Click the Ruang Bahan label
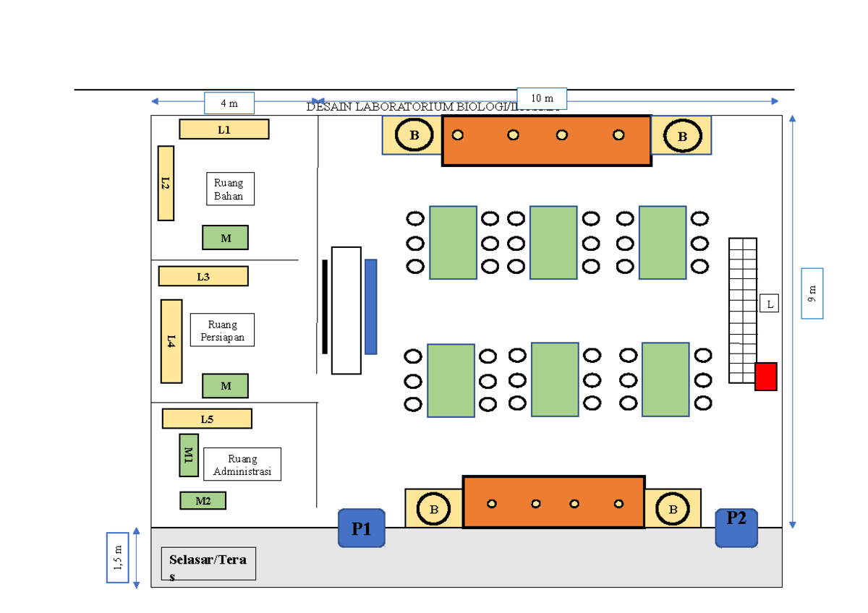 pyautogui.click(x=230, y=189)
